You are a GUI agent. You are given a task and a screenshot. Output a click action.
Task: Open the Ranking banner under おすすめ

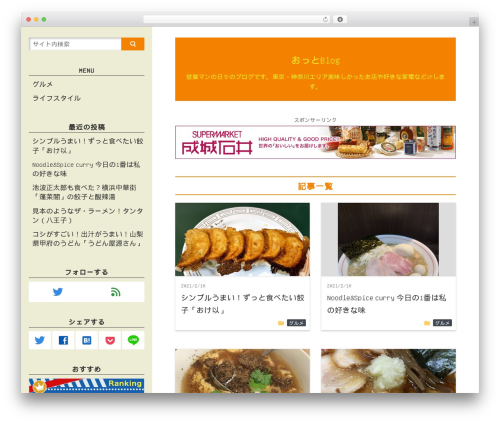tap(87, 385)
